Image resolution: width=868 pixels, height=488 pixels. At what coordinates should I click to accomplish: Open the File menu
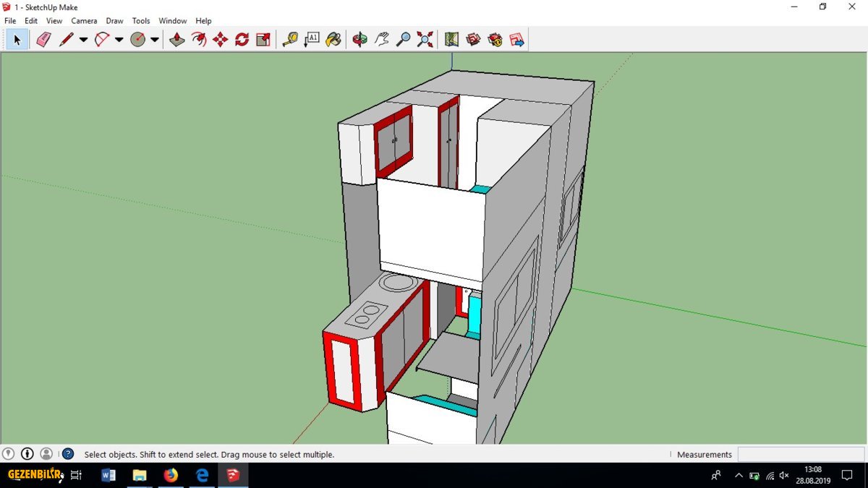click(x=10, y=21)
